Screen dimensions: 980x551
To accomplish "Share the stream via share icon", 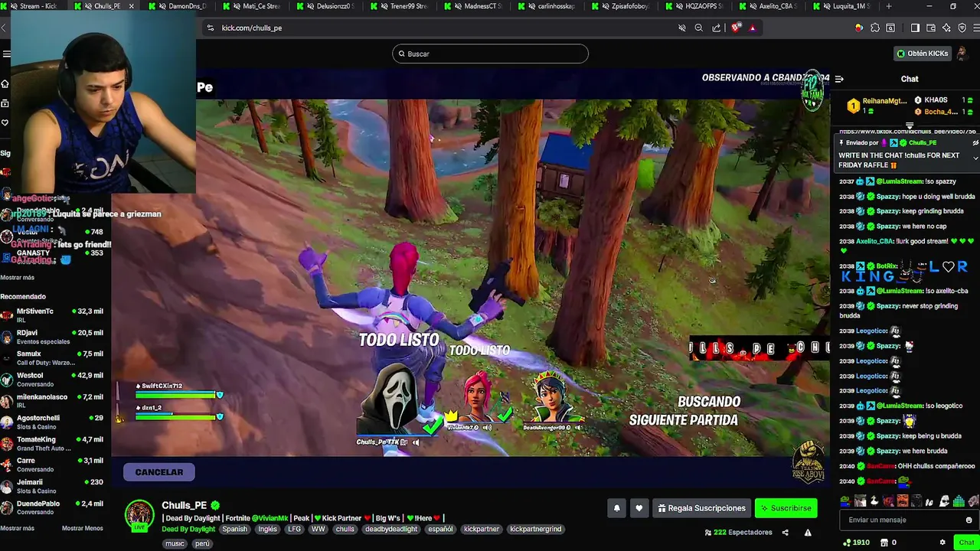I will (786, 533).
